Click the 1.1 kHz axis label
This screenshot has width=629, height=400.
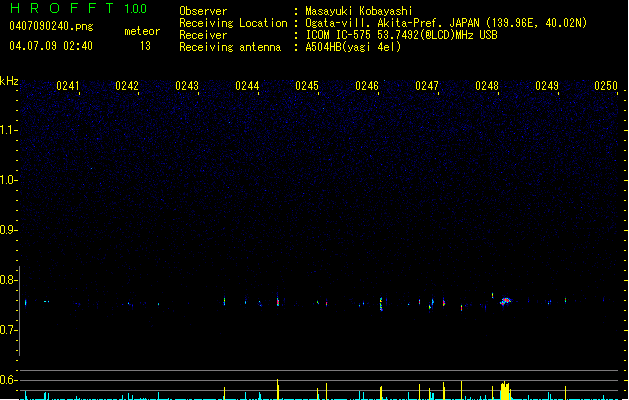coord(9,130)
